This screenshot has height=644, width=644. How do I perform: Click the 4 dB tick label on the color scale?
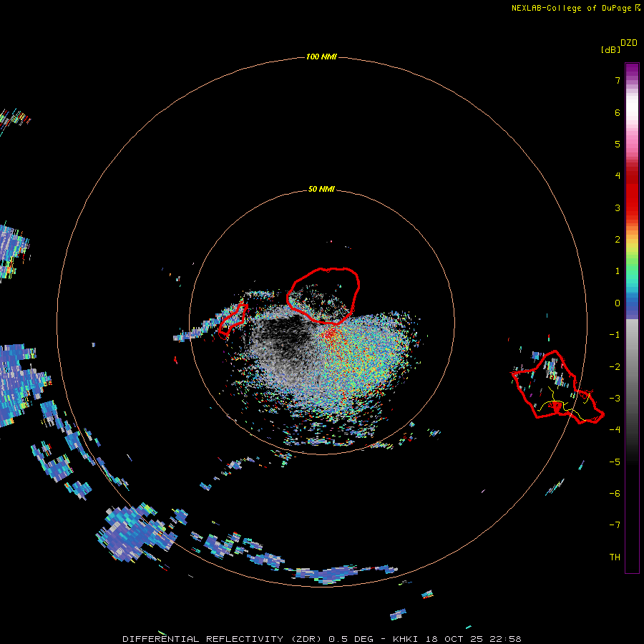(x=618, y=176)
